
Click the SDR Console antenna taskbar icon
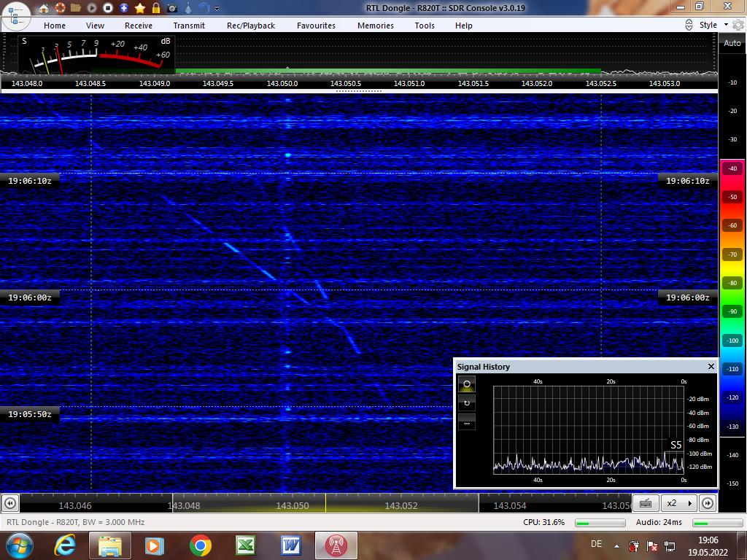coord(336,545)
